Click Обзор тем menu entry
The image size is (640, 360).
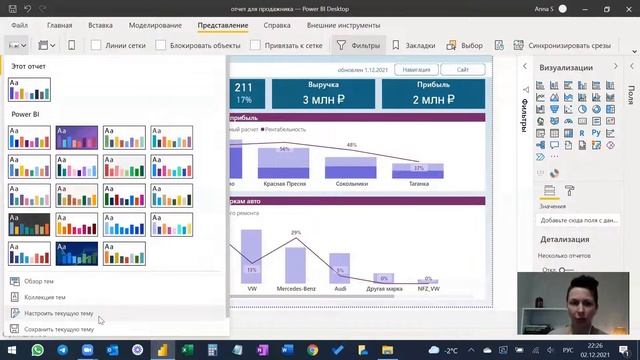[x=39, y=281]
